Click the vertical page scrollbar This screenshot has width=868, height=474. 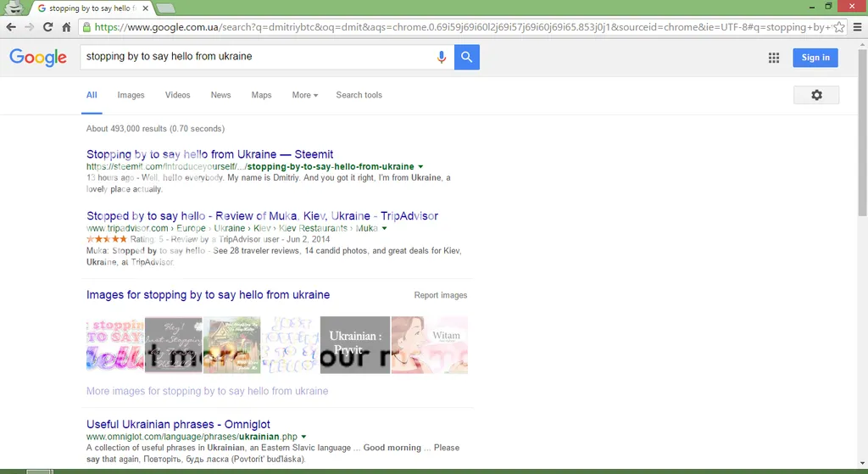[862, 133]
